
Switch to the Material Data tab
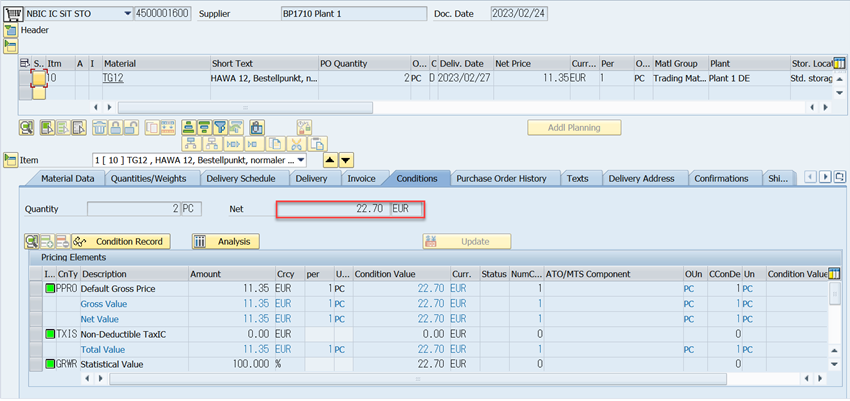pos(68,178)
